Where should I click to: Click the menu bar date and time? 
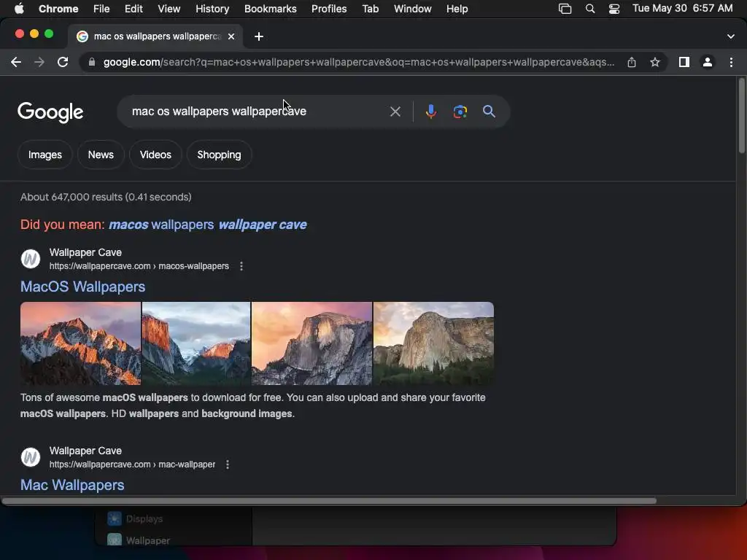point(682,9)
